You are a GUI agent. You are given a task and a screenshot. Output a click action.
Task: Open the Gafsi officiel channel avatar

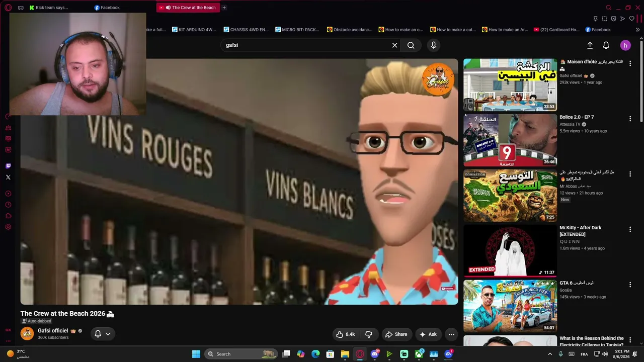27,333
